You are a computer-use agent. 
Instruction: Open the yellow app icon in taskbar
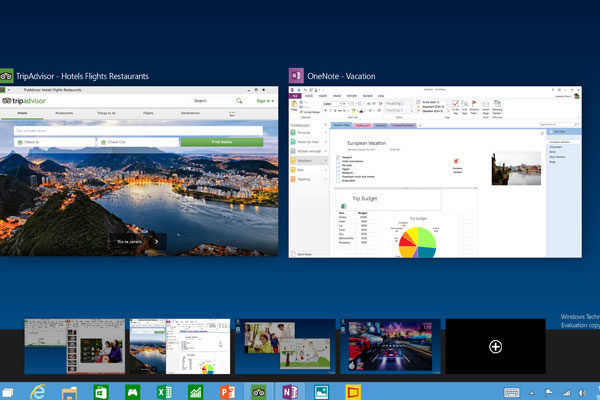[353, 392]
